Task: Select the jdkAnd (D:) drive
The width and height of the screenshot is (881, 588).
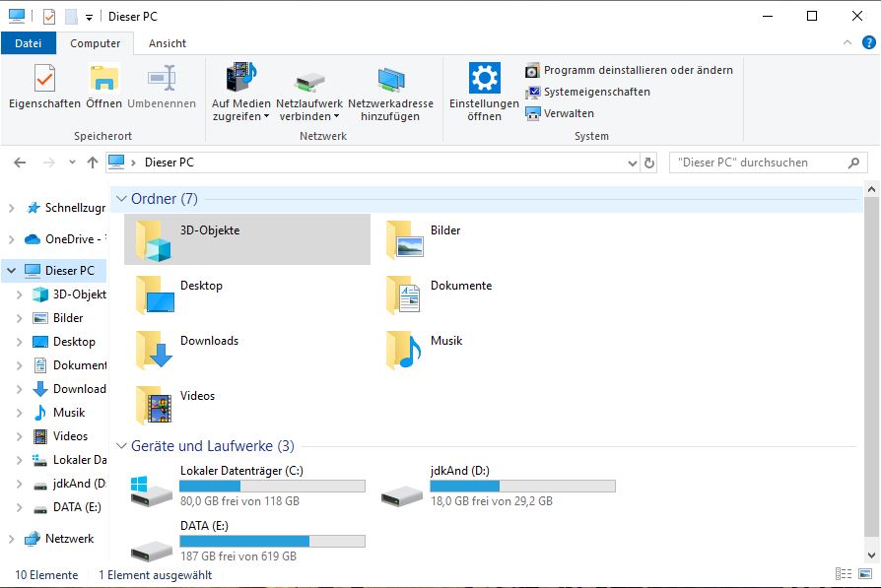Action: click(498, 486)
